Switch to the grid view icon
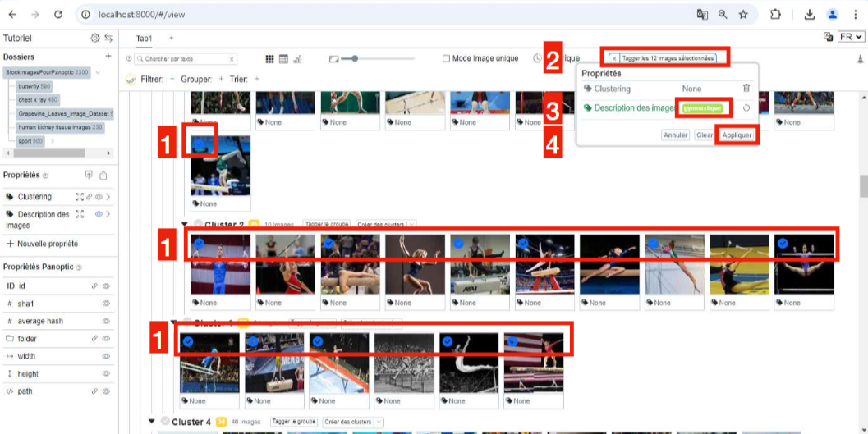 [x=270, y=58]
